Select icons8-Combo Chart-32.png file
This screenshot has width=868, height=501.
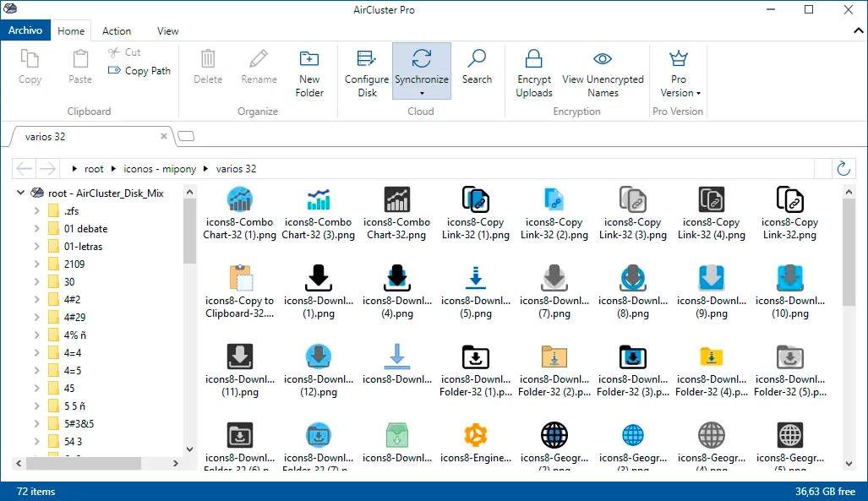pos(397,214)
